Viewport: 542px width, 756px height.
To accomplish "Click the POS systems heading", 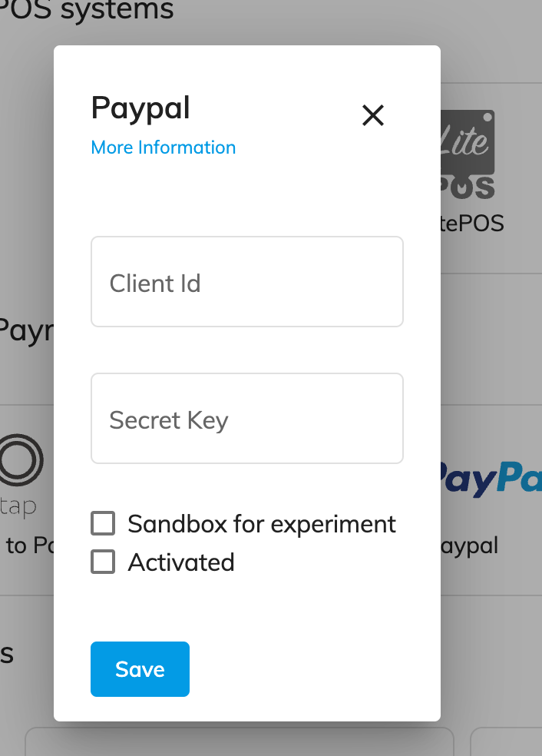I will pyautogui.click(x=87, y=10).
